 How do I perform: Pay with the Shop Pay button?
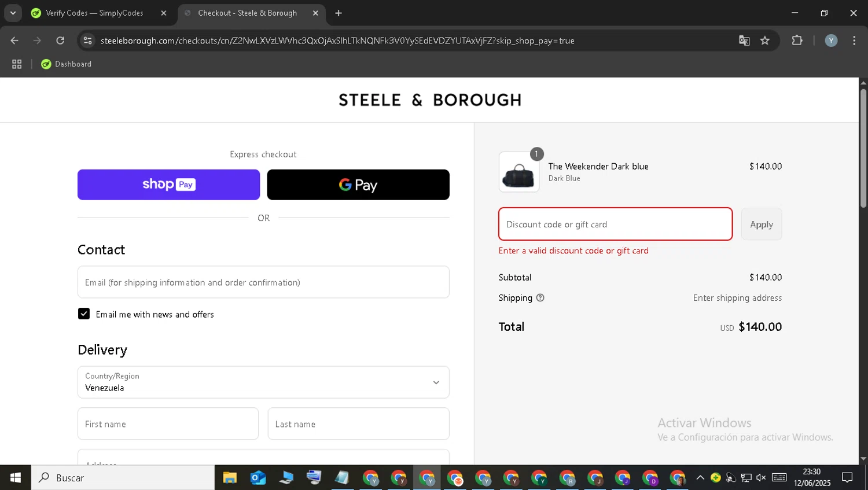[x=169, y=185]
